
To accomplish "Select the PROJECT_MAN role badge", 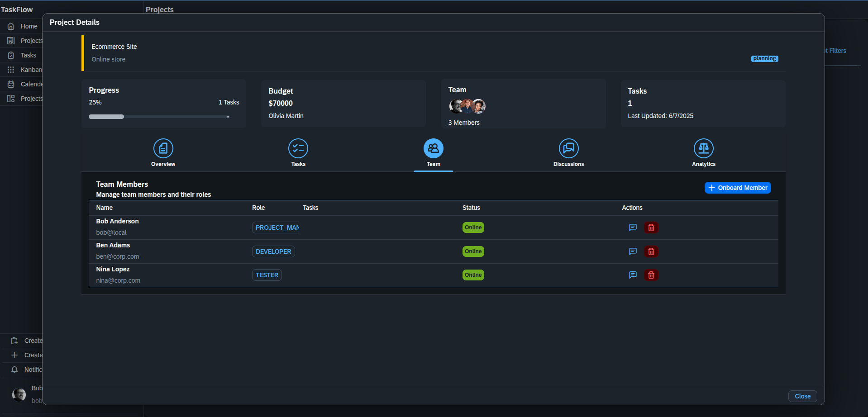I will pos(276,227).
